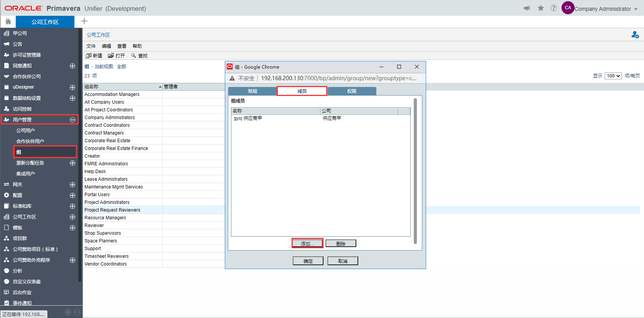
Task: Expand the 网关 node
Action: click(72, 185)
